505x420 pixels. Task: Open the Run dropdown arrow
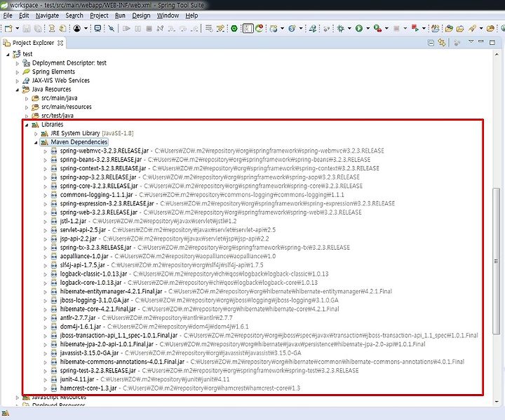[x=368, y=28]
